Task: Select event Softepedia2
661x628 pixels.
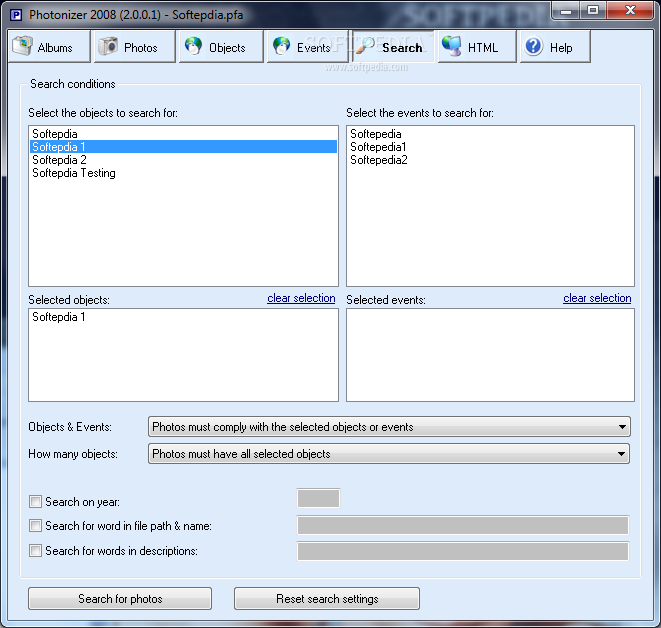Action: (x=490, y=160)
